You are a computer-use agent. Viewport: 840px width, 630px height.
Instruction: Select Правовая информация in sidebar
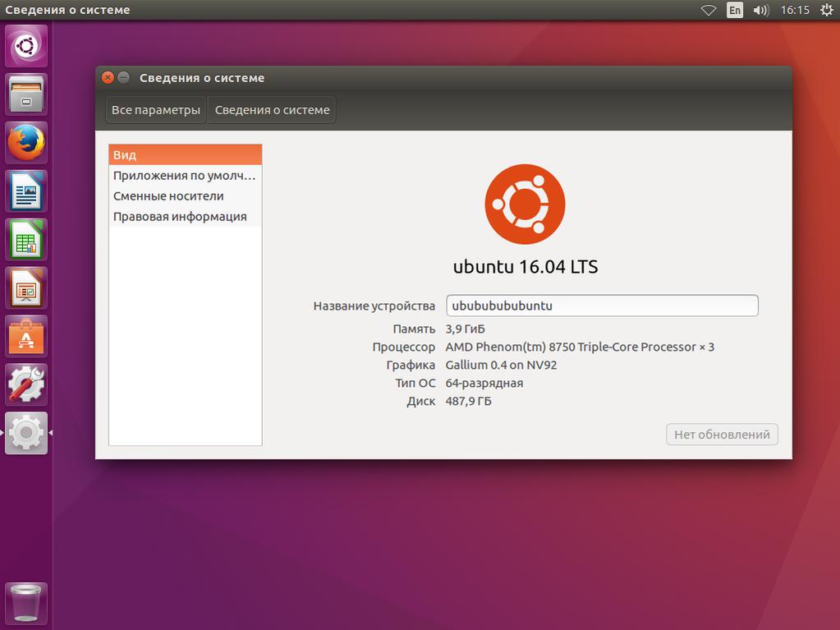186,216
